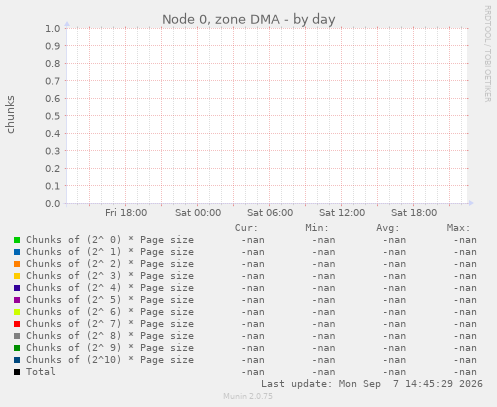Click the Max value -nan in Total row

pyautogui.click(x=465, y=372)
